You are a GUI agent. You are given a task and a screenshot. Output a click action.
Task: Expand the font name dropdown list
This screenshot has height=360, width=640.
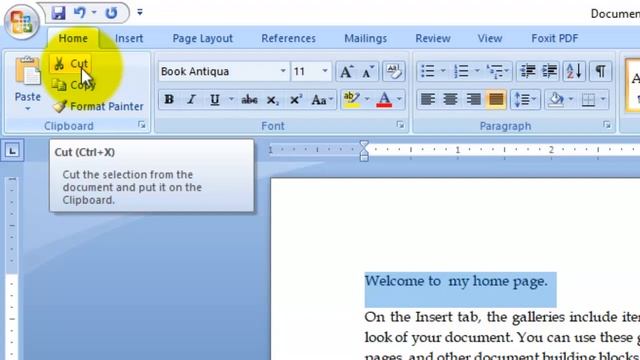(x=283, y=71)
